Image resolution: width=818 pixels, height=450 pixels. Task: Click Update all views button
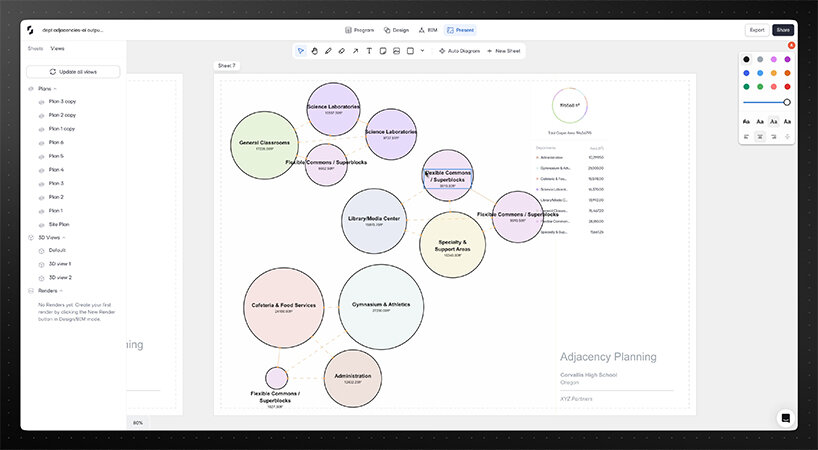pyautogui.click(x=73, y=72)
